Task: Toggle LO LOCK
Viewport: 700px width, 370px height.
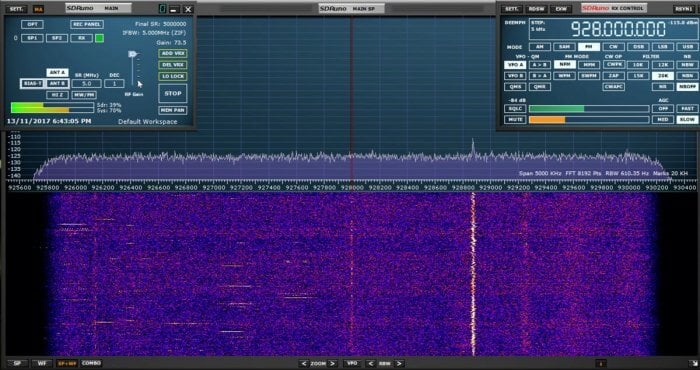Action: (x=173, y=76)
